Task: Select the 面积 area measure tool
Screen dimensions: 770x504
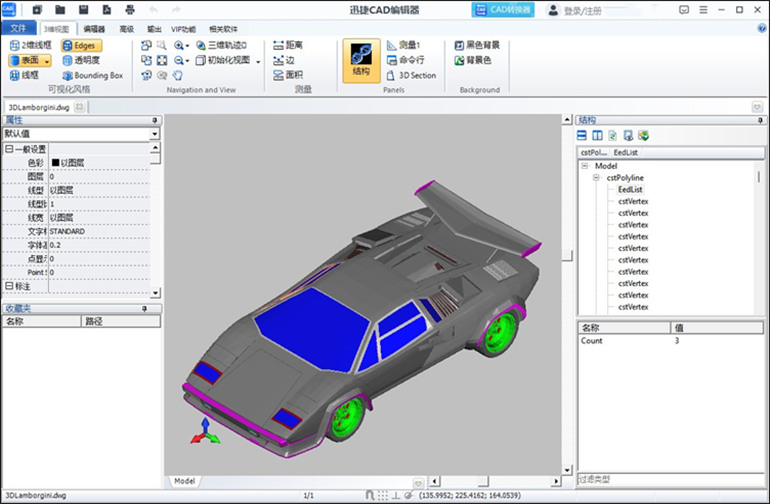Action: click(288, 75)
